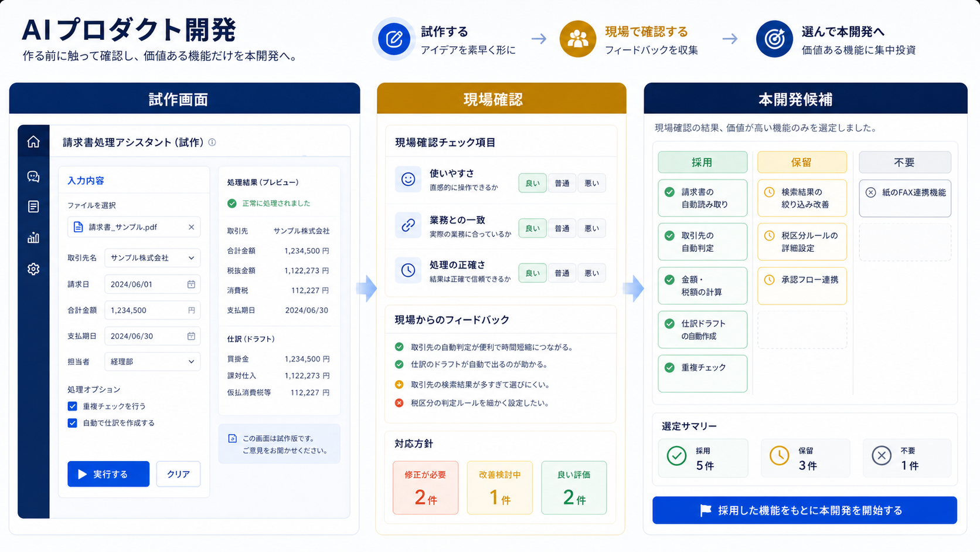Remove 請求書_サンプル.pdf with the X icon
Viewport: 980px width, 552px height.
(191, 227)
